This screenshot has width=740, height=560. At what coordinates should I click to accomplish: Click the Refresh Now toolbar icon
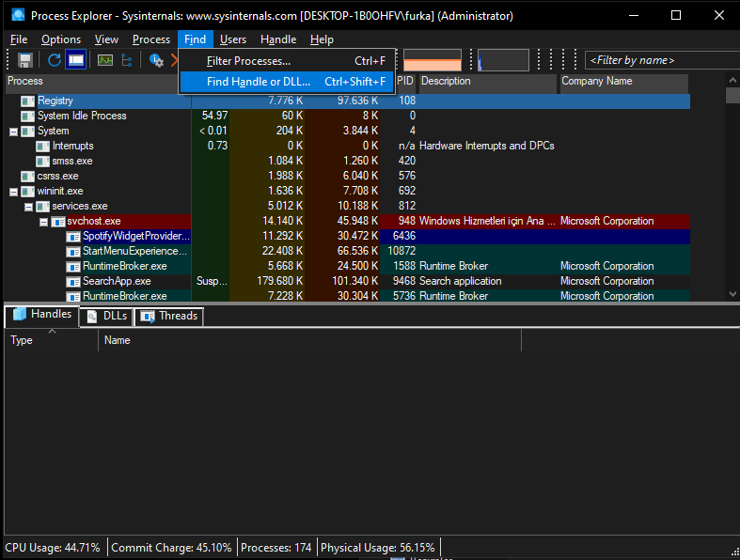point(55,60)
